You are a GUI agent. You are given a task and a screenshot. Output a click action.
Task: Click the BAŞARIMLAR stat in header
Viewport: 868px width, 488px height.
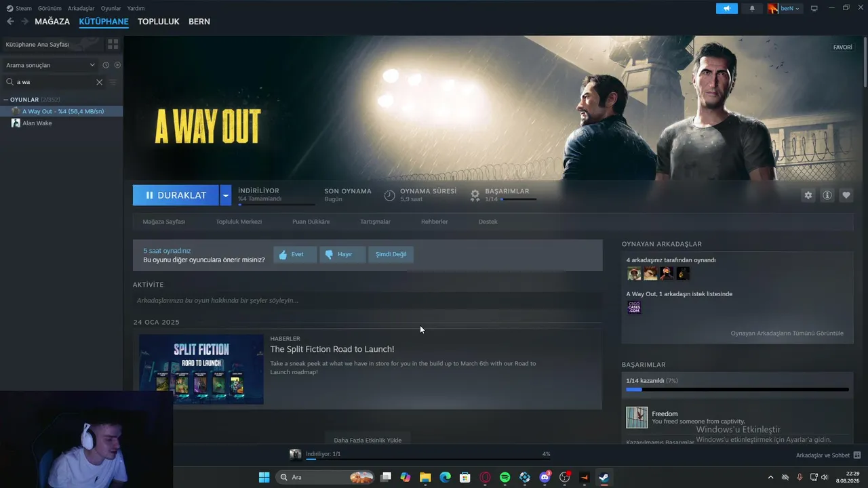(x=503, y=195)
